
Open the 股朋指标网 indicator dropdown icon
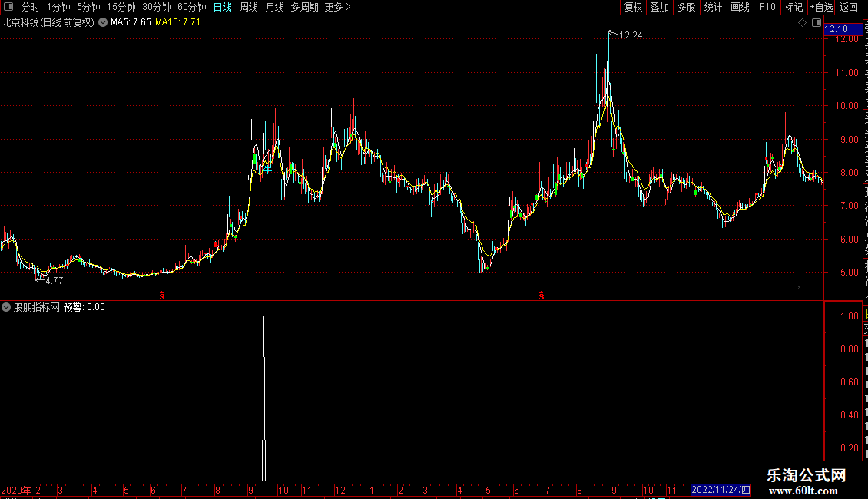tap(6, 307)
